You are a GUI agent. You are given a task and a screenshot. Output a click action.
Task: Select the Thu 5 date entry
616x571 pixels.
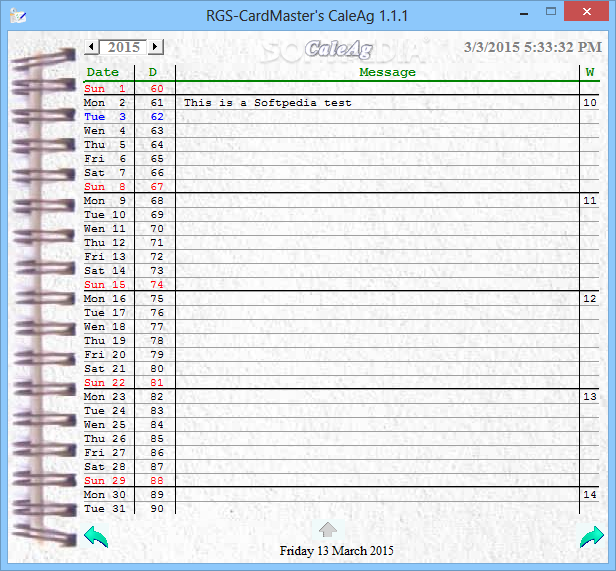[104, 145]
